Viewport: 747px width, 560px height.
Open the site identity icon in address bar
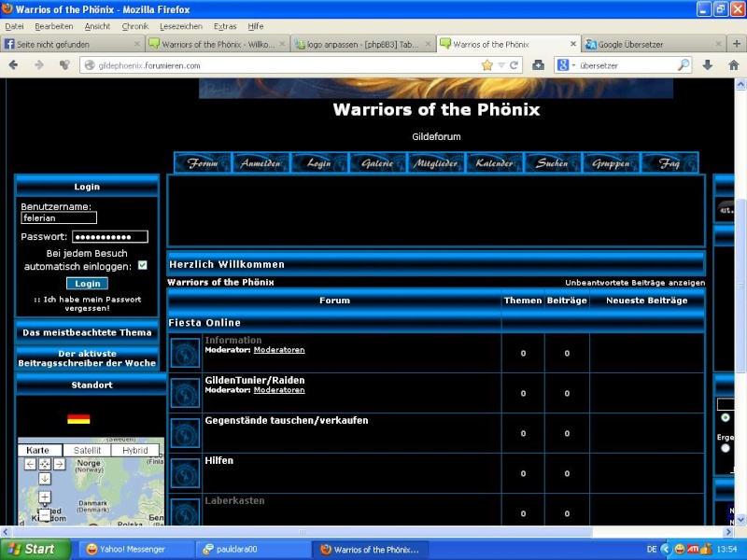pos(90,65)
